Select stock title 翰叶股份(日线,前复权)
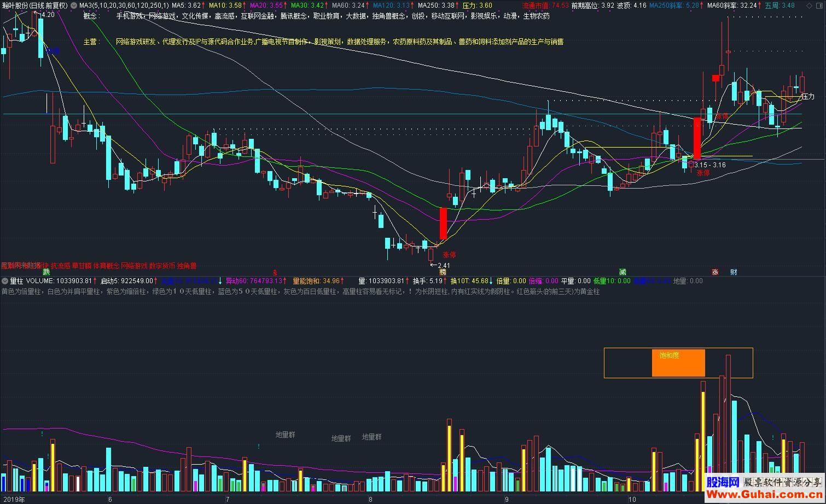The height and width of the screenshot is (504, 826). coord(35,5)
